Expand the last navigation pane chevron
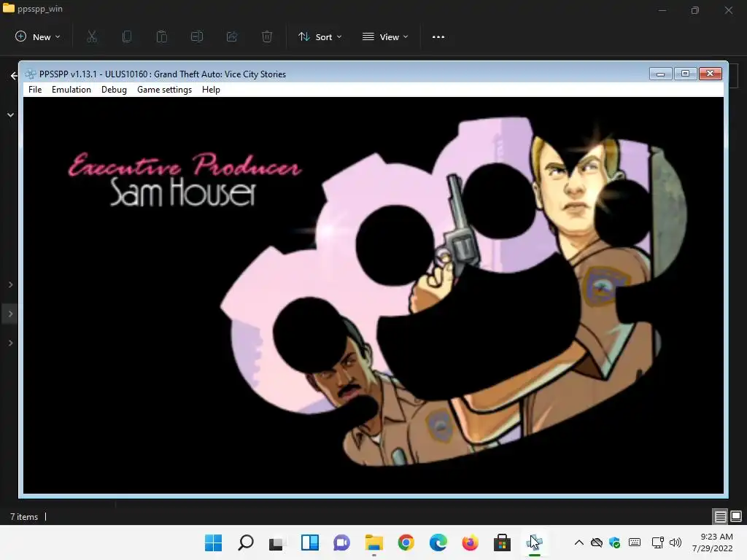The image size is (747, 560). [10, 343]
